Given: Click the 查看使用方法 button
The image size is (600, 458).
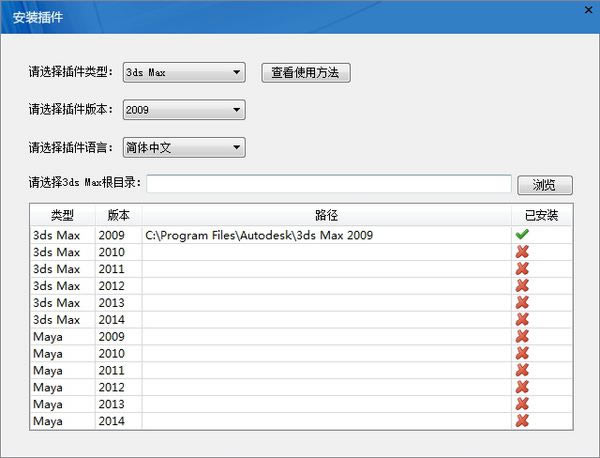Looking at the screenshot, I should tap(306, 73).
